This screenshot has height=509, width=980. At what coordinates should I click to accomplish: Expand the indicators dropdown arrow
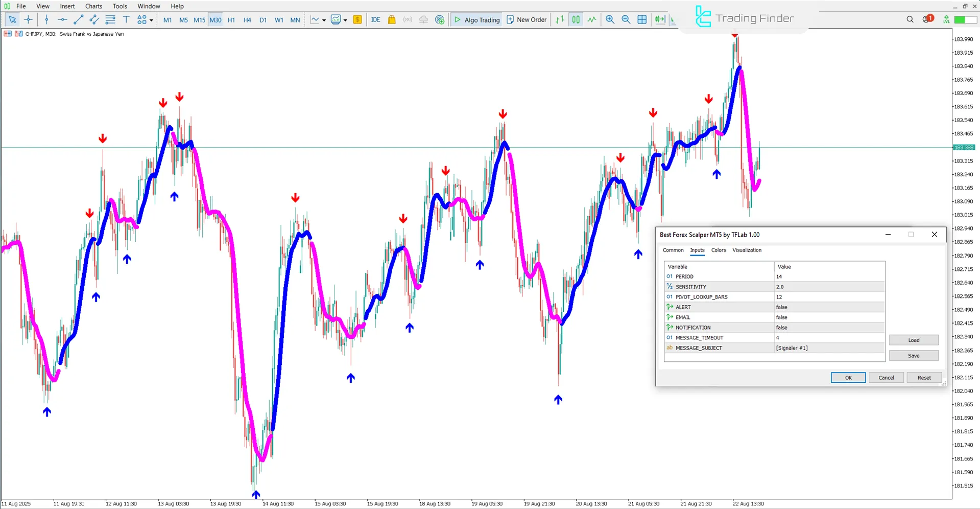click(345, 20)
